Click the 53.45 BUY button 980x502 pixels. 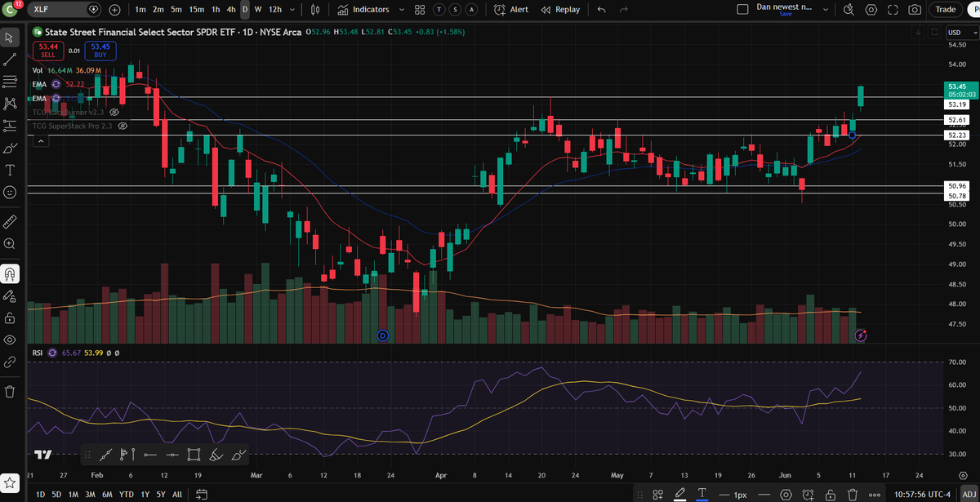pyautogui.click(x=100, y=51)
